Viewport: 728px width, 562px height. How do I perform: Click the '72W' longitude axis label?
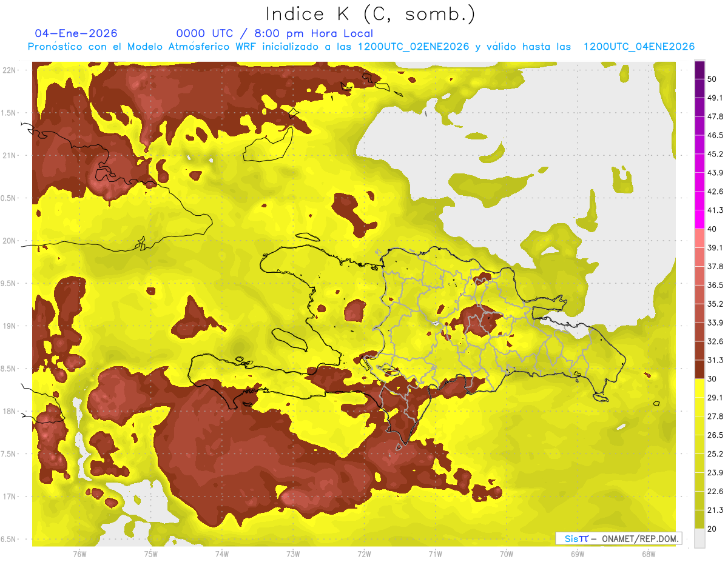364,554
